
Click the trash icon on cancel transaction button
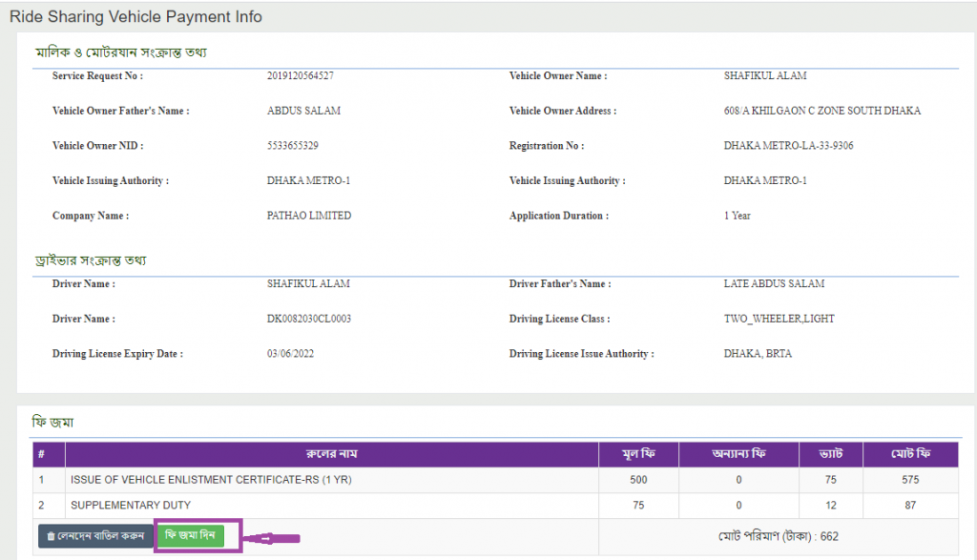[x=51, y=536]
